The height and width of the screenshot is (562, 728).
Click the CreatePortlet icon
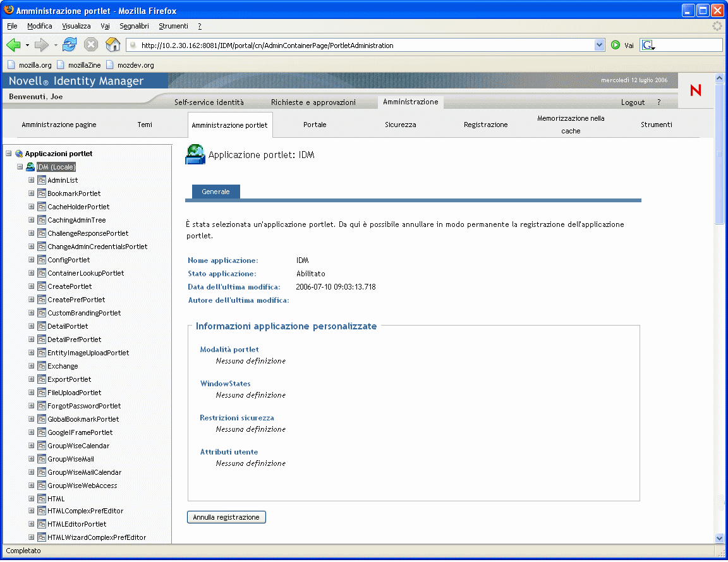point(42,286)
